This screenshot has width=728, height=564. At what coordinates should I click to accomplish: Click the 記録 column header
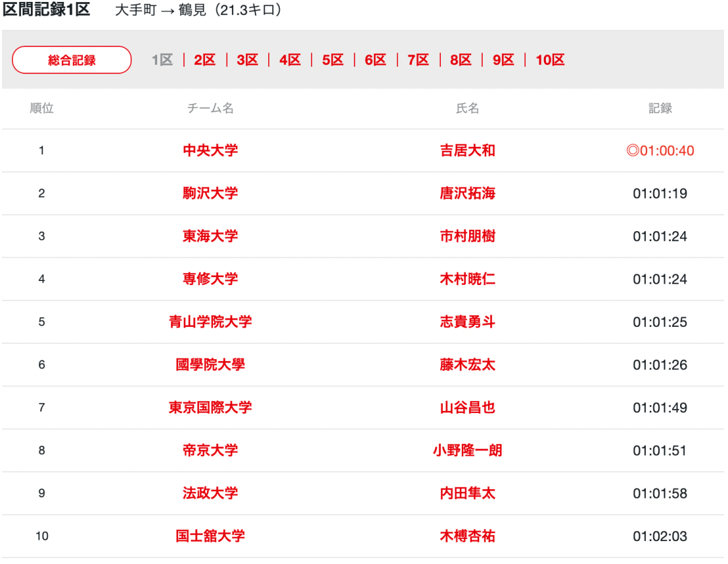click(660, 108)
